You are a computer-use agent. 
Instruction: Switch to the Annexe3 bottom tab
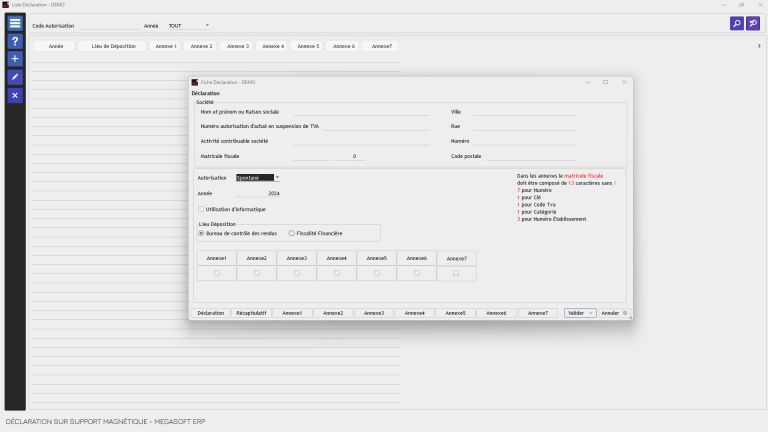click(x=374, y=313)
